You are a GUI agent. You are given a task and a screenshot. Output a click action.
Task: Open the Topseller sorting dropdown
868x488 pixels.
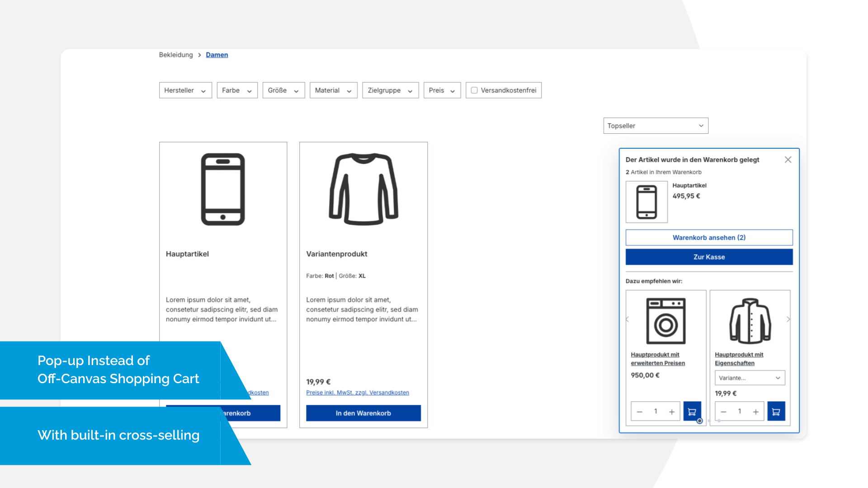pyautogui.click(x=656, y=126)
